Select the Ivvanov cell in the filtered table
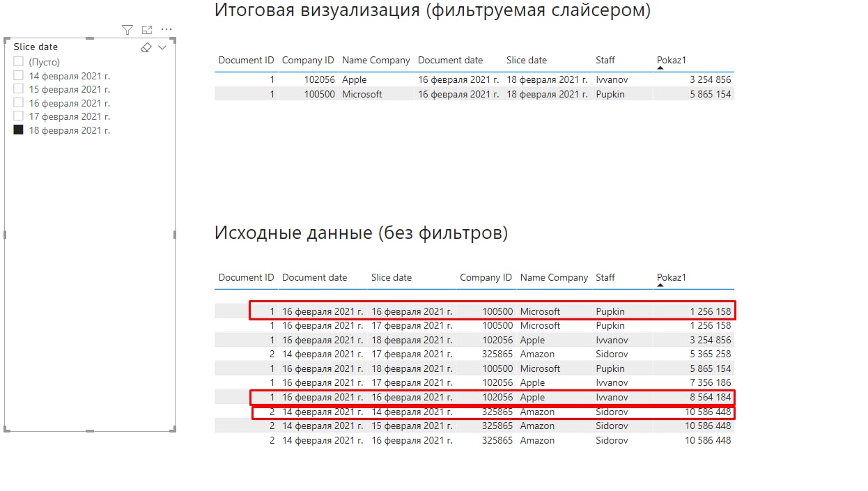The image size is (868, 491). pyautogui.click(x=612, y=80)
